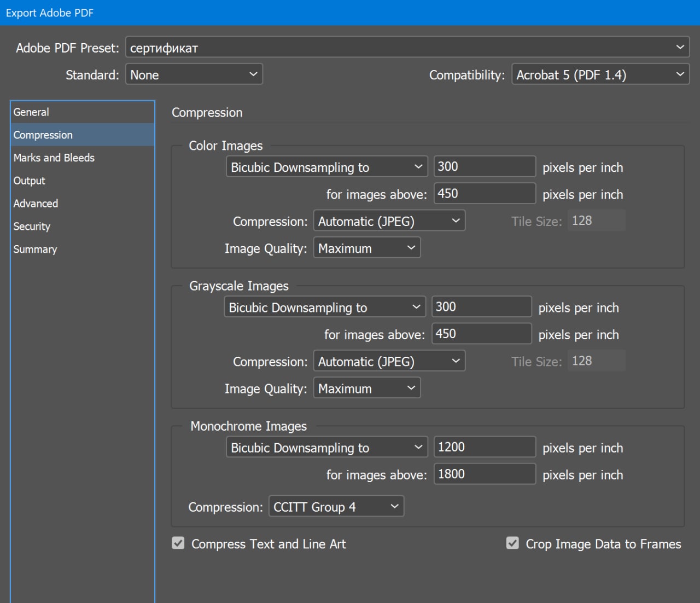Select the General category

31,112
